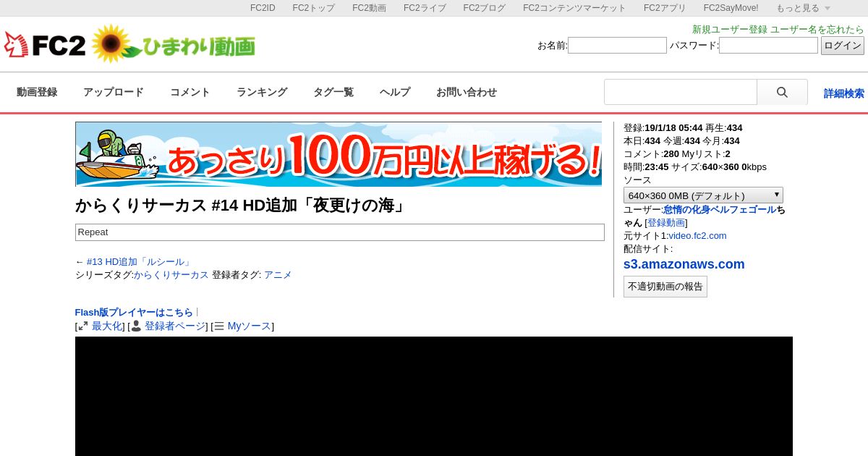The width and height of the screenshot is (868, 456).
Task: Click the 時間:23:45 duration text
Action: click(646, 167)
